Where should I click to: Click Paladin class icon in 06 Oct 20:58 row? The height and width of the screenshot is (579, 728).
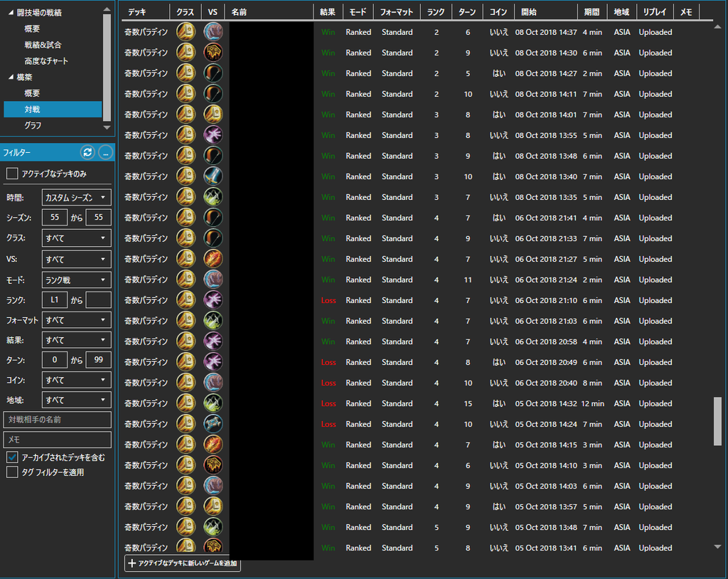tap(186, 341)
